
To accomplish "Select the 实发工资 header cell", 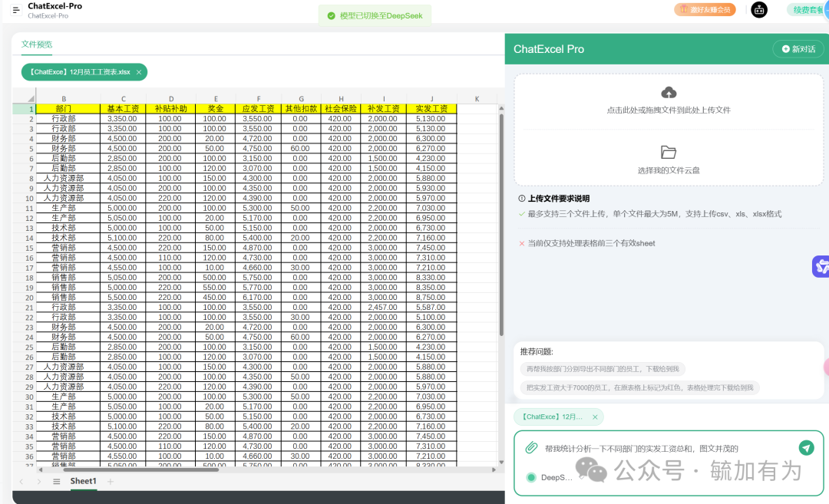I will 431,109.
